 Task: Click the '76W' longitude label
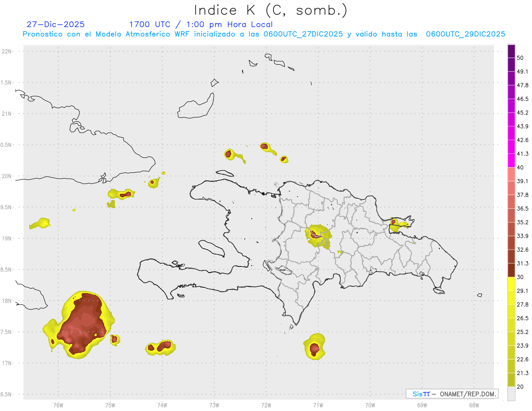point(58,405)
